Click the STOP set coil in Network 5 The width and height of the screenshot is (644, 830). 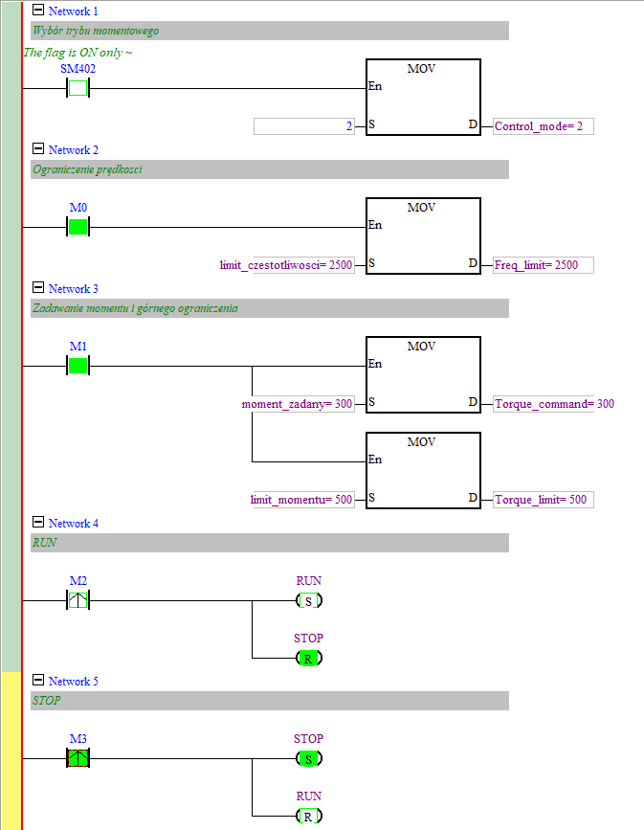tap(308, 759)
